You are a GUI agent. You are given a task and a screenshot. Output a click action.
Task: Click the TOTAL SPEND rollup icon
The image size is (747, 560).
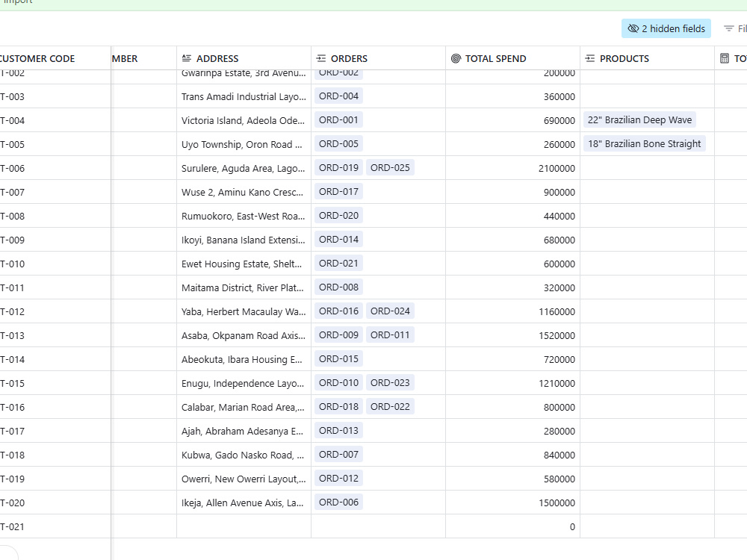pos(456,58)
